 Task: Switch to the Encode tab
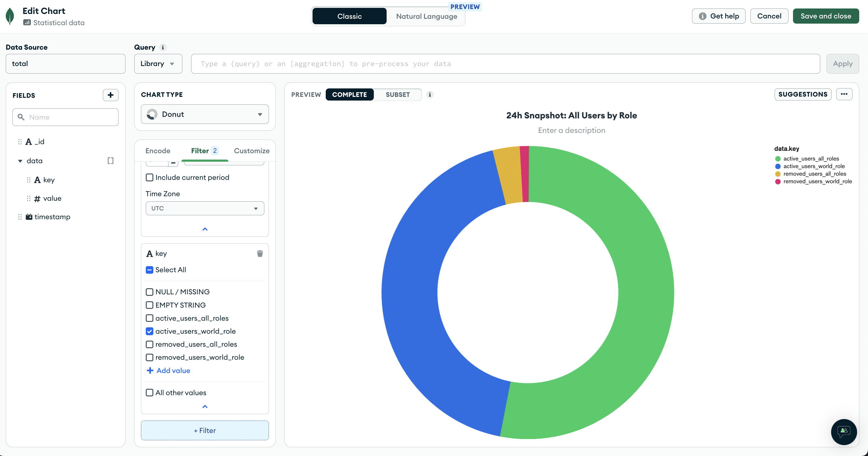coord(158,151)
